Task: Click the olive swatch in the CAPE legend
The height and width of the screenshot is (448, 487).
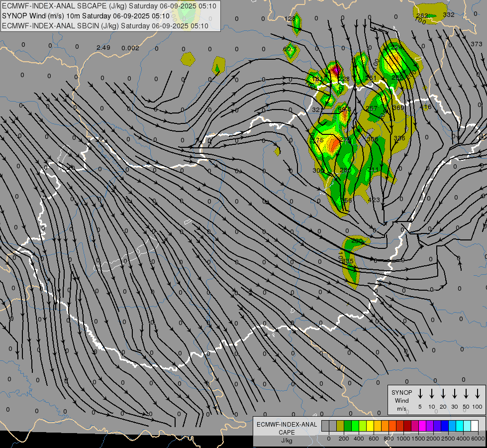Action: [340, 426]
